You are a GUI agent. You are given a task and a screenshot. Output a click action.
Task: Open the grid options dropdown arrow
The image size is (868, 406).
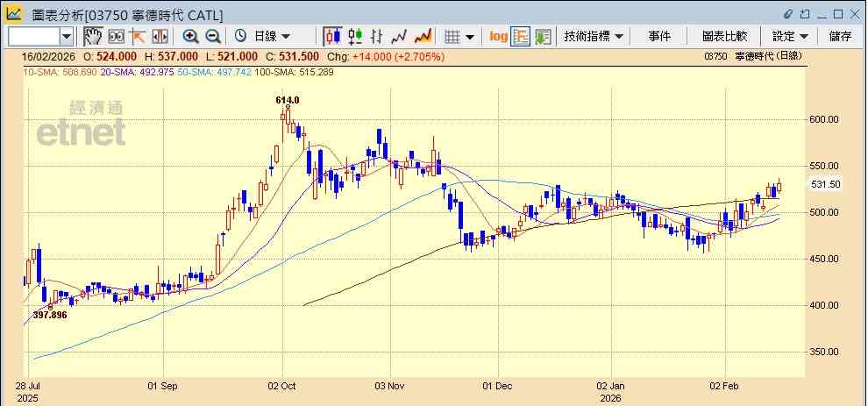tap(470, 37)
